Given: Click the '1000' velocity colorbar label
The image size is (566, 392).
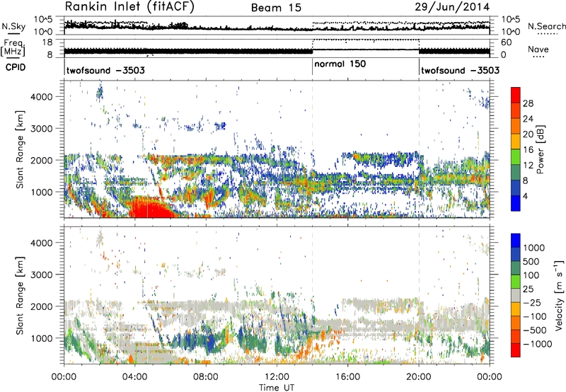Looking at the screenshot, I should [x=534, y=248].
